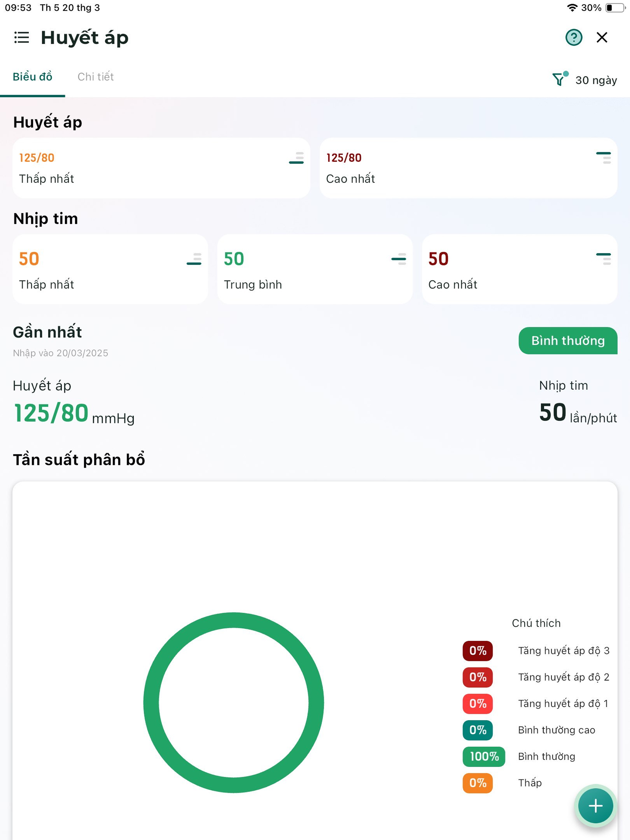
Task: Tap the low-level icon on heart rate Thấp nhất card
Action: point(194,259)
